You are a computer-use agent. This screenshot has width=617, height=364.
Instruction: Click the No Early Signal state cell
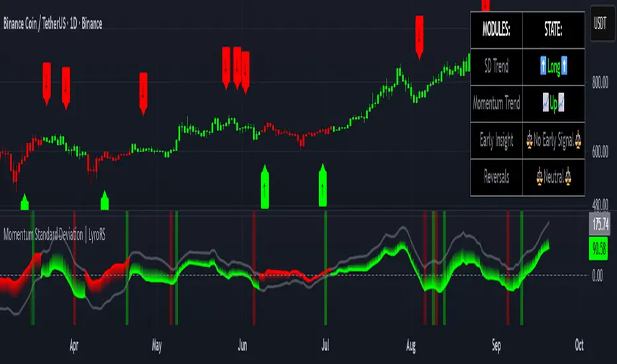tap(553, 140)
